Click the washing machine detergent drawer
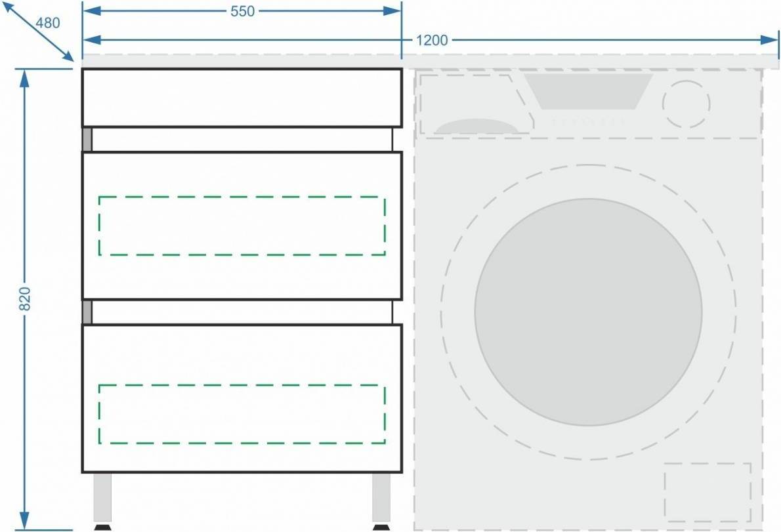Image resolution: width=781 pixels, height=532 pixels. coord(473,105)
